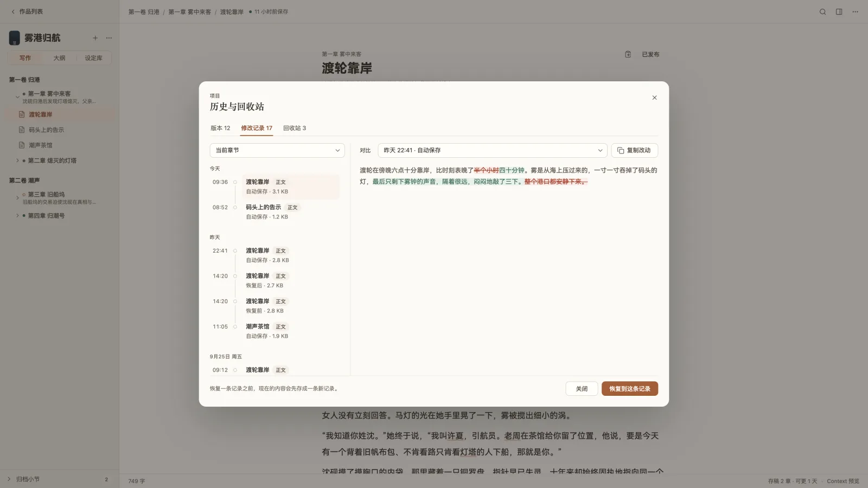The width and height of the screenshot is (868, 488).
Task: Click 恢复到这条记录 button
Action: [629, 389]
